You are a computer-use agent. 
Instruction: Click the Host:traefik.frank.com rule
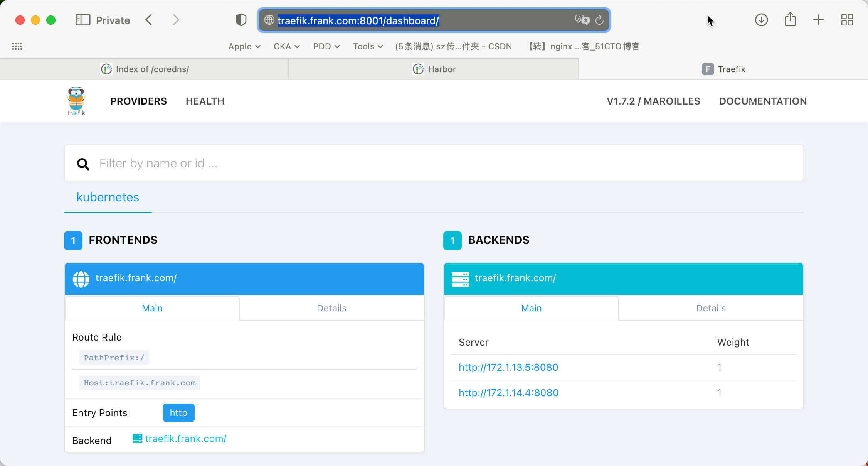coord(140,383)
